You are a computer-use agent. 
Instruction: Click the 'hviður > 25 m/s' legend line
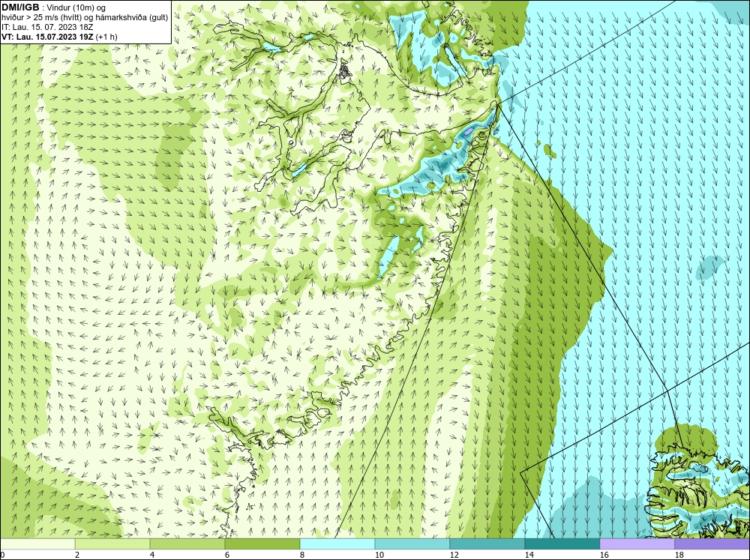coord(85,18)
